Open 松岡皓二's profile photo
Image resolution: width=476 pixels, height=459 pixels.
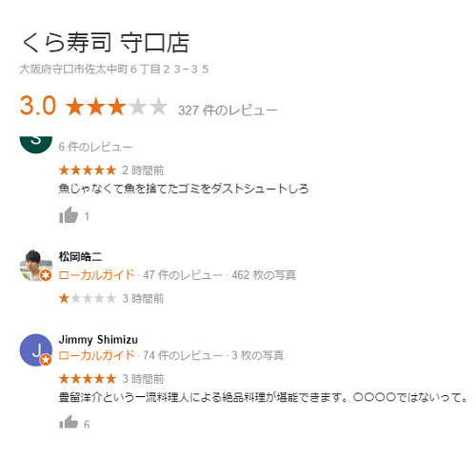36,266
